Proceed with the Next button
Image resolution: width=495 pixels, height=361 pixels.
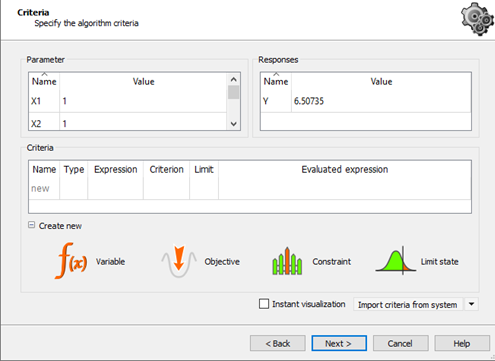click(339, 343)
